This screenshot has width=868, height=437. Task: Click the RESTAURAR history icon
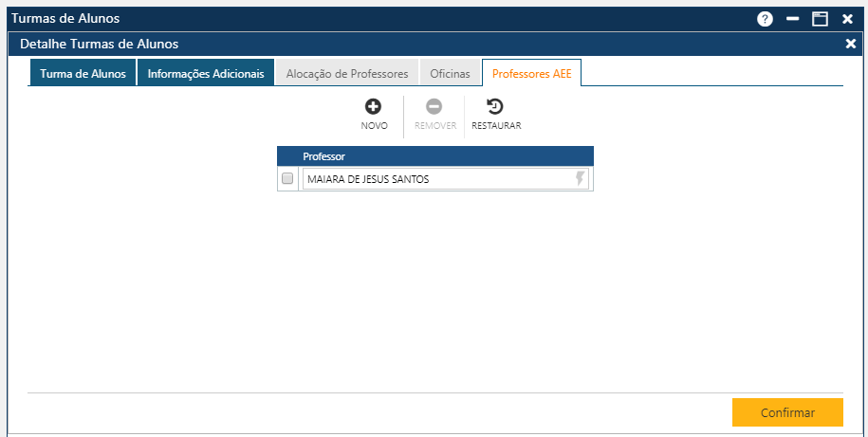495,107
